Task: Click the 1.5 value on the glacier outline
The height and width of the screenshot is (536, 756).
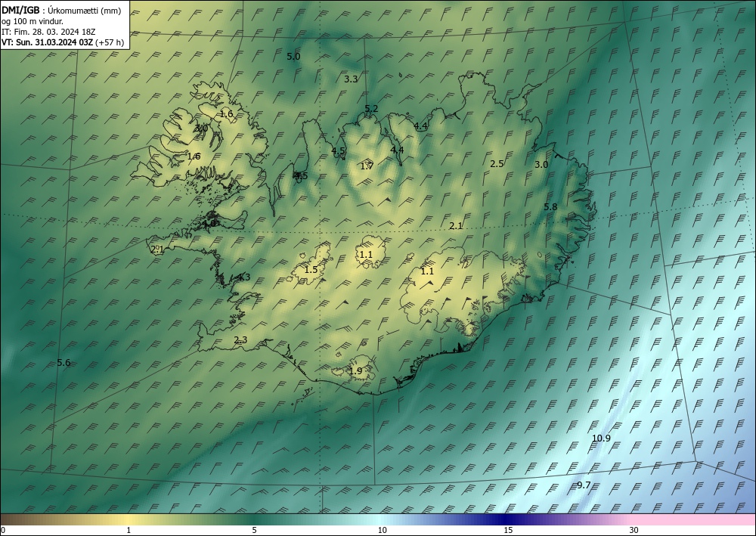Action: click(311, 269)
